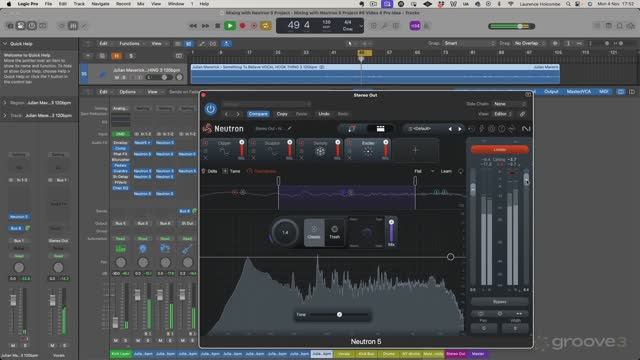Viewport: 640px width, 360px height.
Task: Select the Density module tile
Action: click(x=320, y=150)
